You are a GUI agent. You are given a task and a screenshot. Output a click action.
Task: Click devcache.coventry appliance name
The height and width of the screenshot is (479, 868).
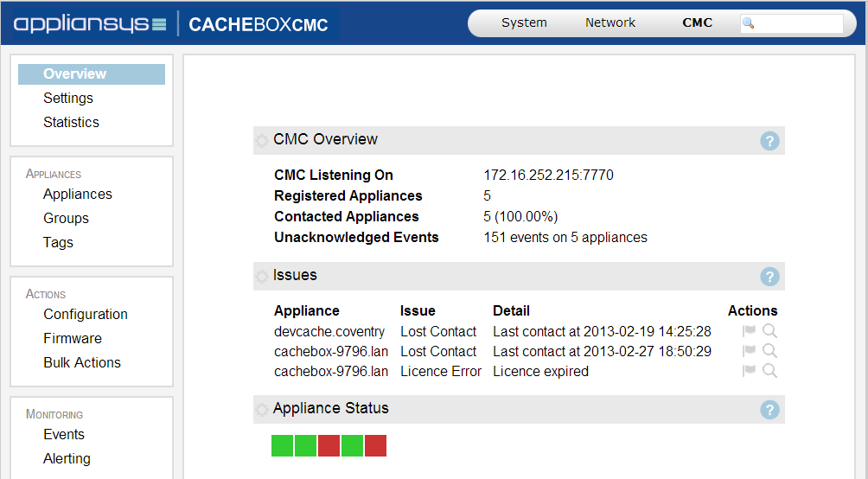pyautogui.click(x=329, y=332)
